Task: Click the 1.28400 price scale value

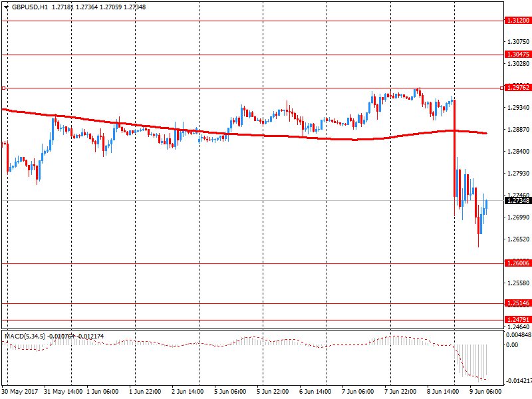Action: 519,152
